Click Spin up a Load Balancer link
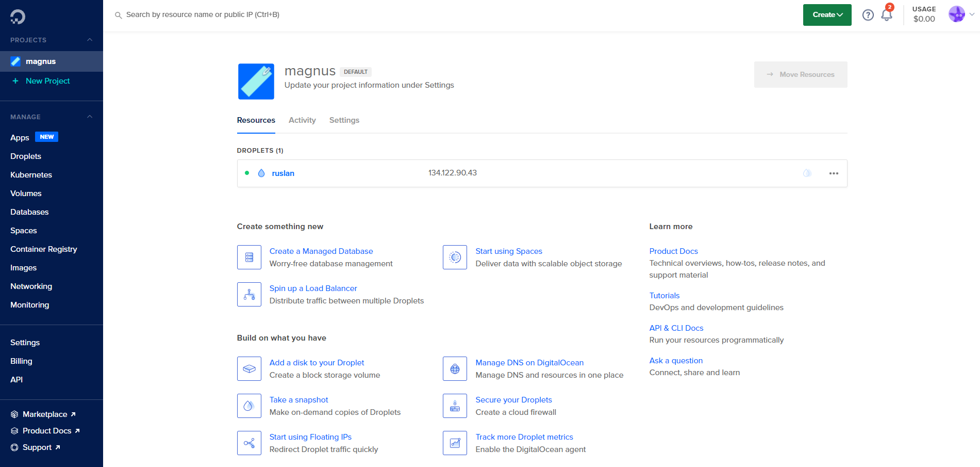 313,288
